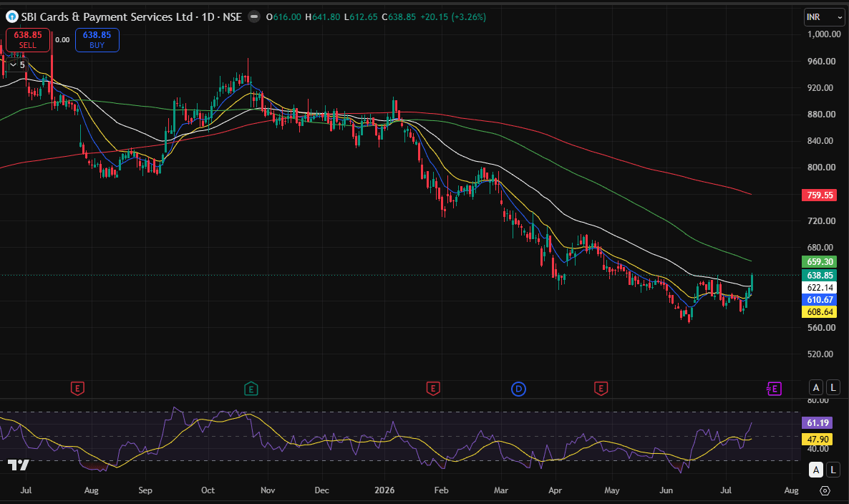The width and height of the screenshot is (849, 504).
Task: Click the red 759.55 price label
Action: [x=819, y=195]
